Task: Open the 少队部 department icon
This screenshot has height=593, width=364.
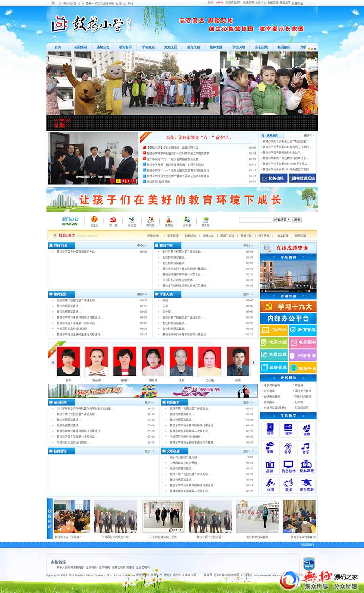Action: tap(187, 219)
